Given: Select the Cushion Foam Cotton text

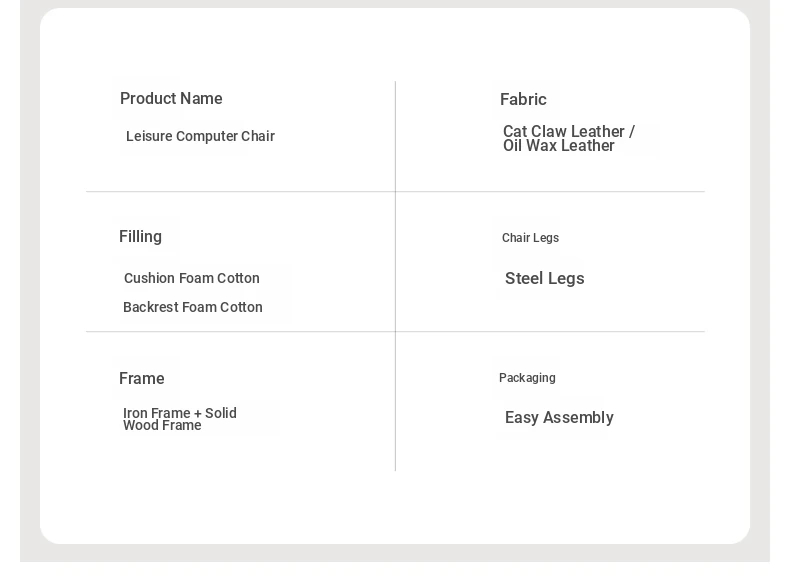Looking at the screenshot, I should tap(191, 278).
